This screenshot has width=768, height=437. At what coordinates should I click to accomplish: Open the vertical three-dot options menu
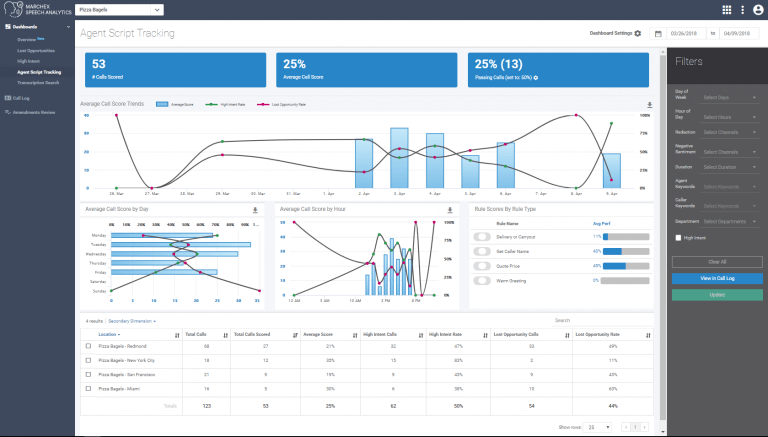[x=742, y=10]
